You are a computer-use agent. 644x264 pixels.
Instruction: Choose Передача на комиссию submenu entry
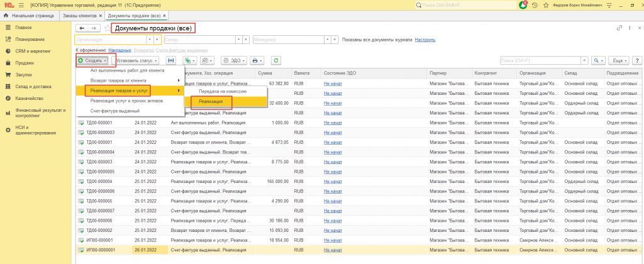[x=226, y=91]
